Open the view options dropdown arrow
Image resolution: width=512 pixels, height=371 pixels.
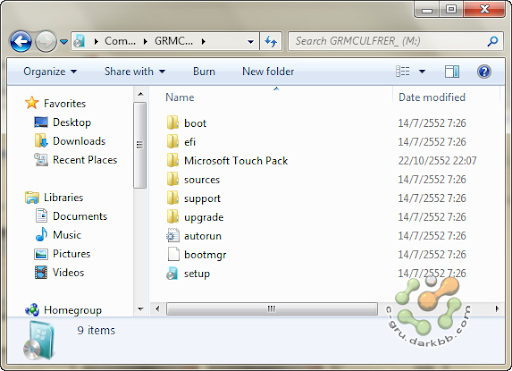click(422, 71)
